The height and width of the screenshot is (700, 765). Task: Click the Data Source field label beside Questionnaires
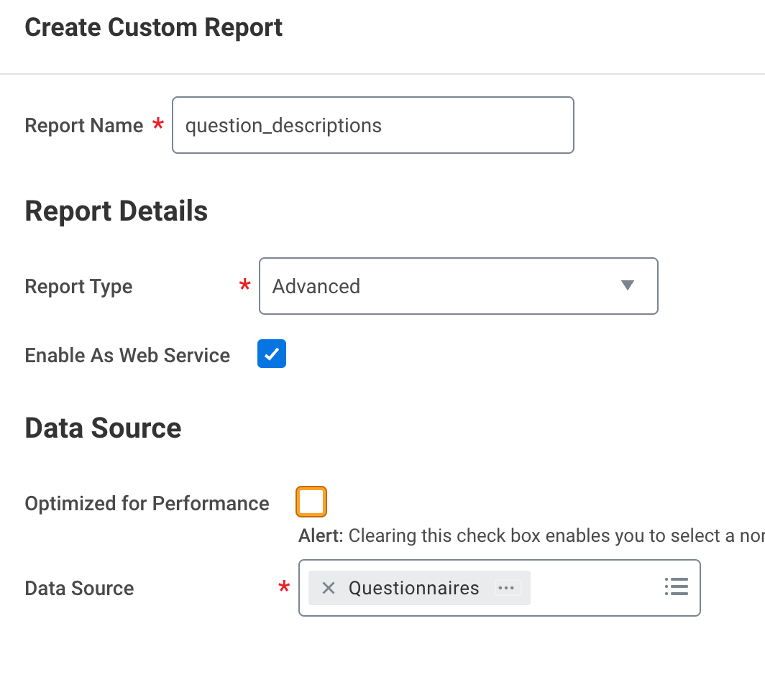click(x=79, y=589)
